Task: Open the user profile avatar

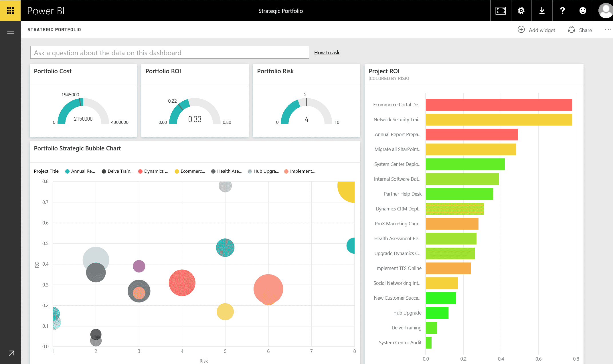Action: (606, 11)
